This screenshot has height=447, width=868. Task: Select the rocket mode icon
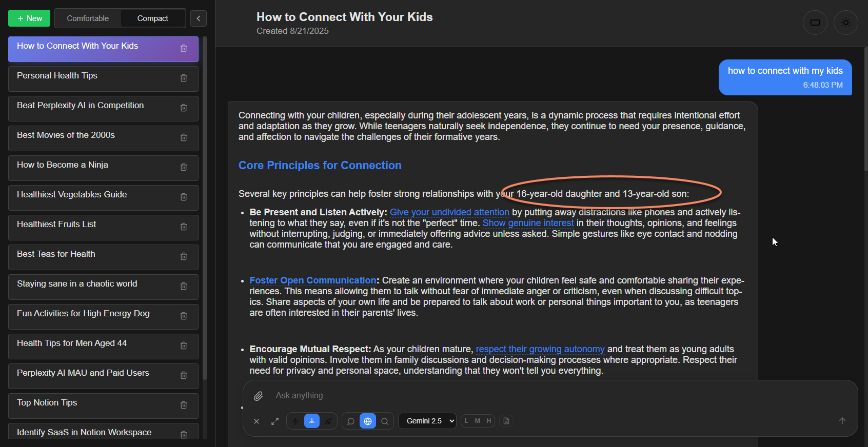pos(328,421)
